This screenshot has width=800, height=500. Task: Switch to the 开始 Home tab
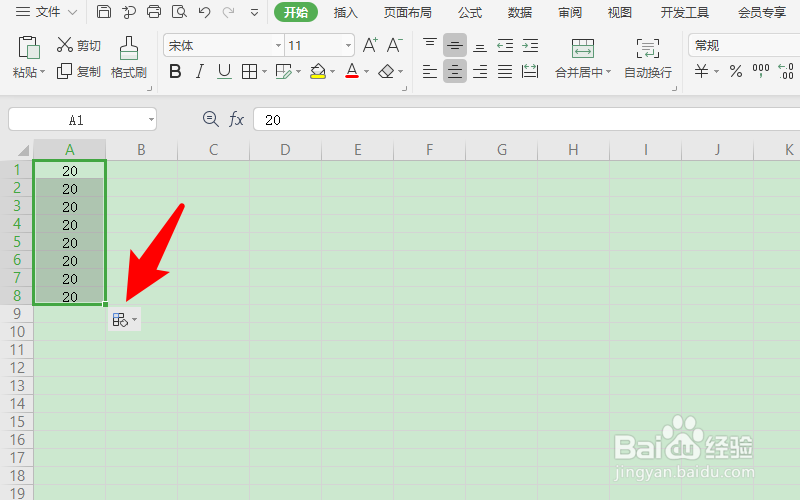[x=296, y=12]
